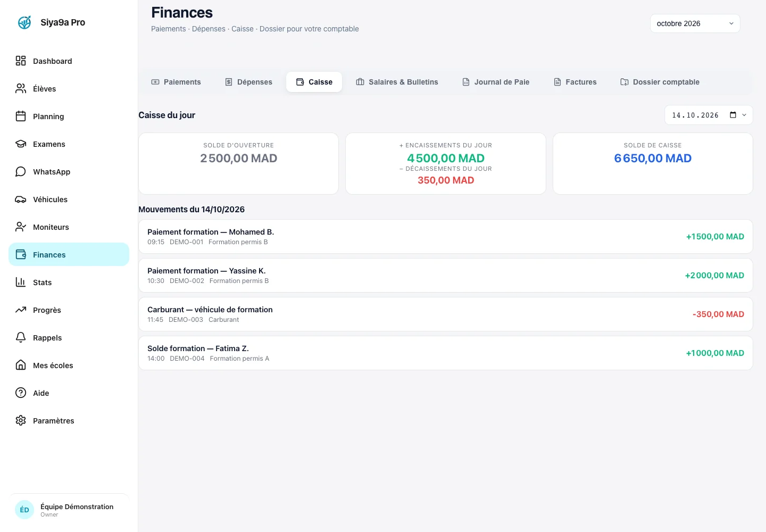This screenshot has height=532, width=766.
Task: Click the Équipe Démonstration account name
Action: click(77, 506)
